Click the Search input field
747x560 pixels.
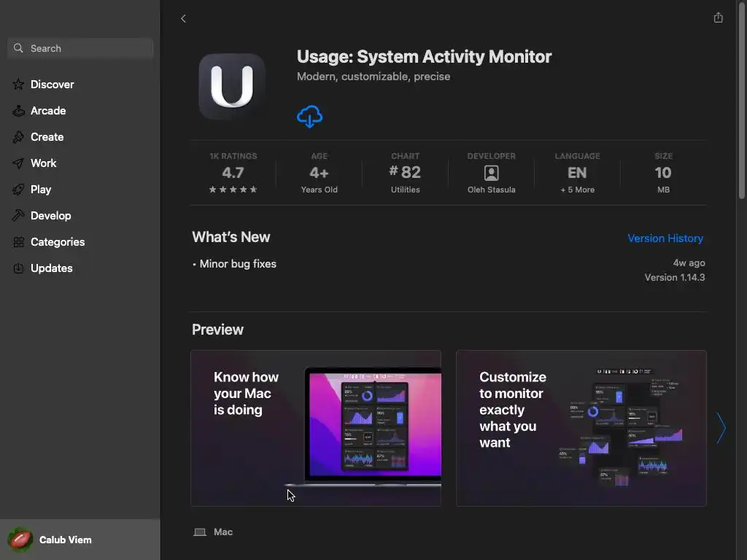[x=80, y=48]
